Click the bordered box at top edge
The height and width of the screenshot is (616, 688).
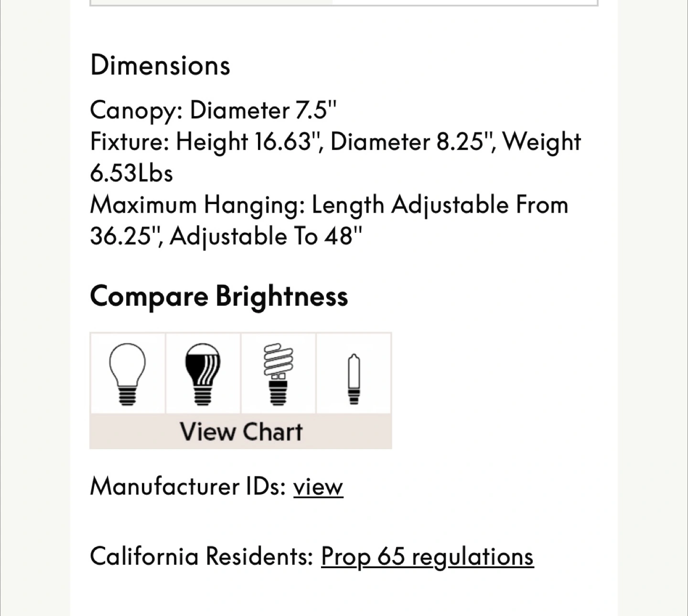pyautogui.click(x=344, y=3)
